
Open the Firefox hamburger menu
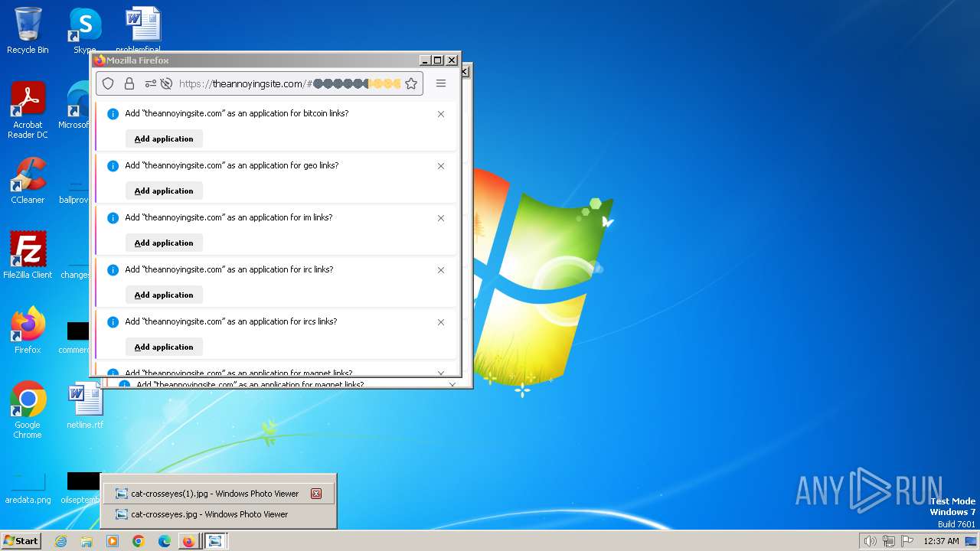(x=441, y=83)
